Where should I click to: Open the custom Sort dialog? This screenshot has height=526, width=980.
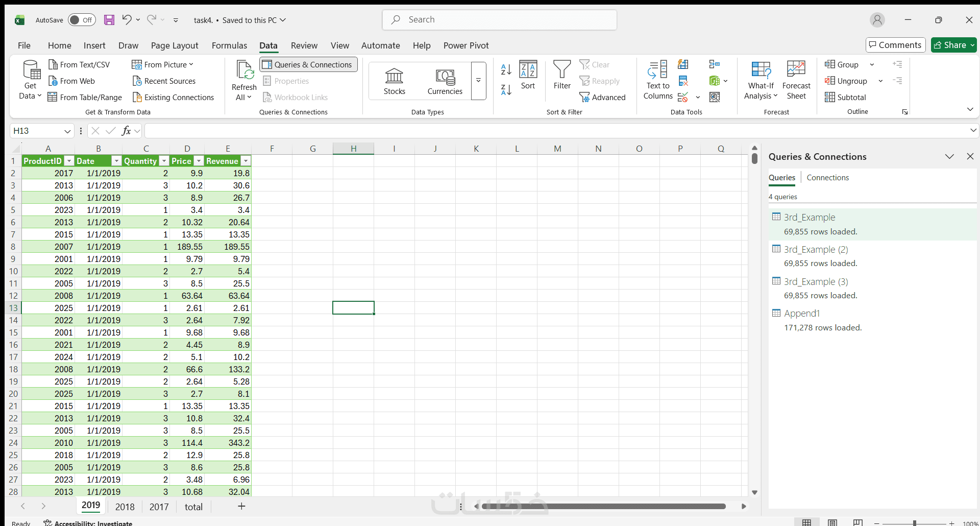pyautogui.click(x=528, y=75)
